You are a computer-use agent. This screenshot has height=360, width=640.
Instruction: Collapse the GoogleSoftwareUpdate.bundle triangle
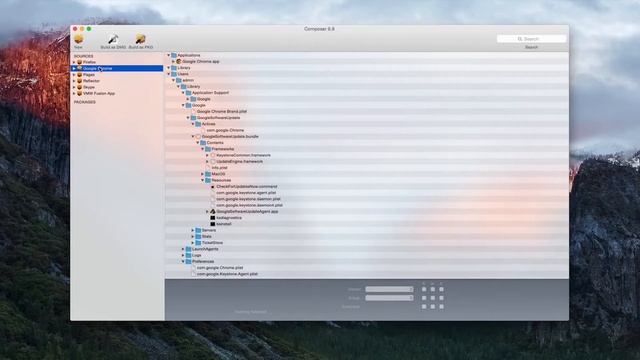[193, 136]
